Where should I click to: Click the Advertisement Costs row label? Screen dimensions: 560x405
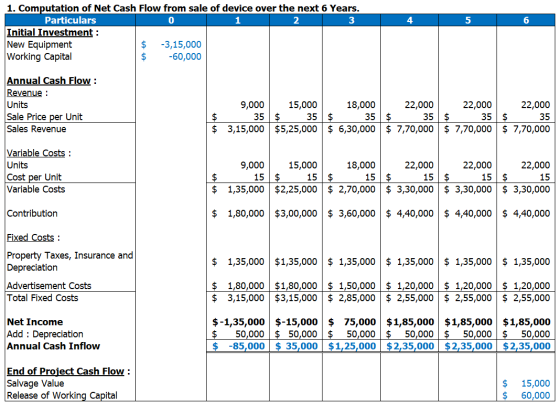coord(49,286)
